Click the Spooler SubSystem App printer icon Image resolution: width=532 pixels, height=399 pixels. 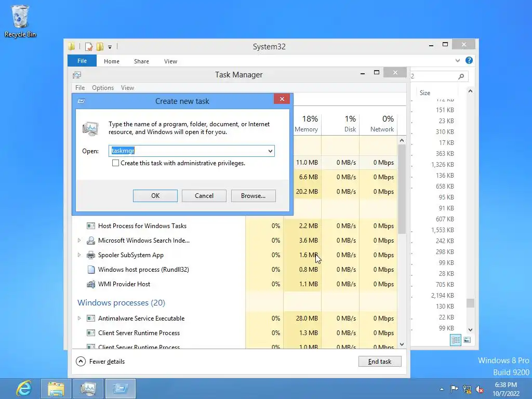click(x=90, y=255)
